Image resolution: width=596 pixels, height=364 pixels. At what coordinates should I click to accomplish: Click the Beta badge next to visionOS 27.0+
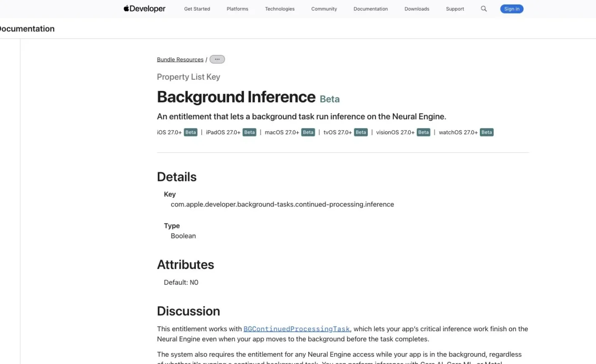(423, 132)
